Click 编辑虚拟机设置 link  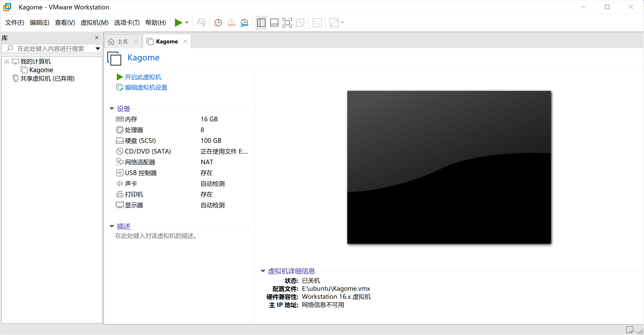[x=146, y=87]
